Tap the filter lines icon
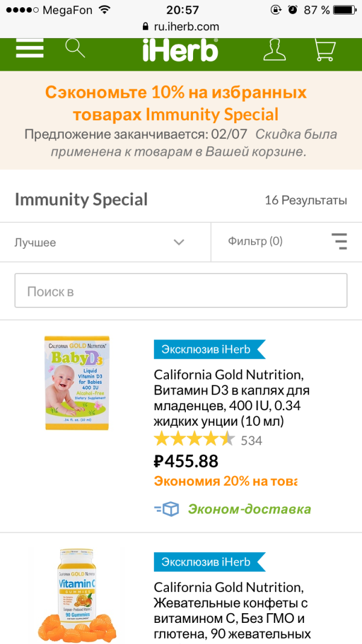This screenshot has height=644, width=362. [x=340, y=241]
